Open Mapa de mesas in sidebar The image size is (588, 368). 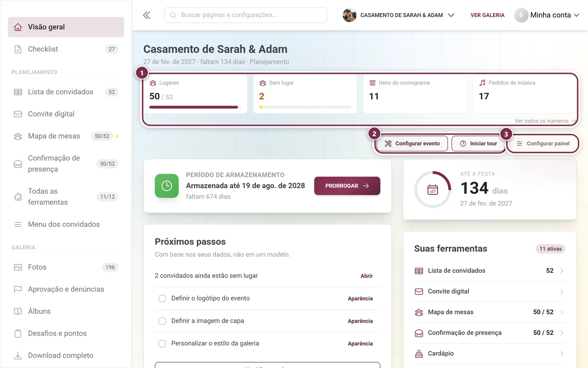tap(66, 136)
